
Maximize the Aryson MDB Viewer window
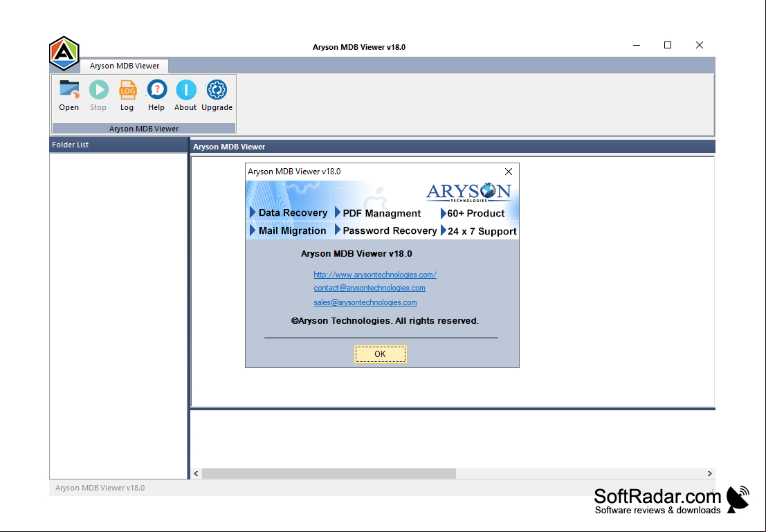click(667, 45)
